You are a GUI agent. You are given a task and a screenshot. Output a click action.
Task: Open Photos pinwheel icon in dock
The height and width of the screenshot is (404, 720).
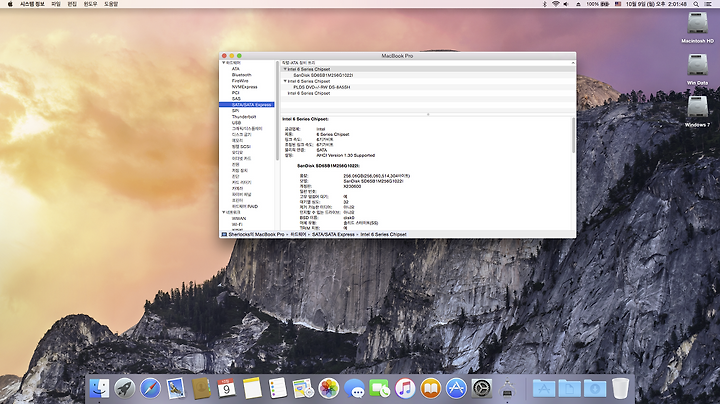[329, 388]
